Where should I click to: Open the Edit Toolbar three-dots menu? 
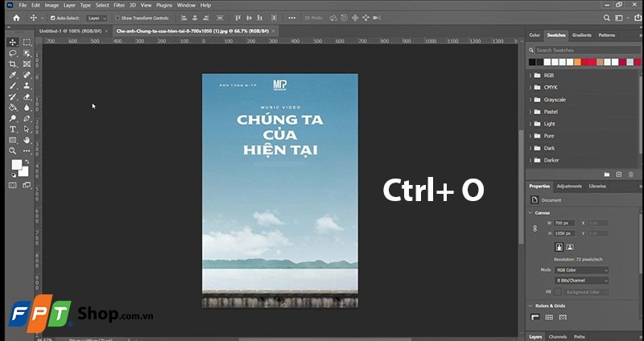(x=27, y=151)
